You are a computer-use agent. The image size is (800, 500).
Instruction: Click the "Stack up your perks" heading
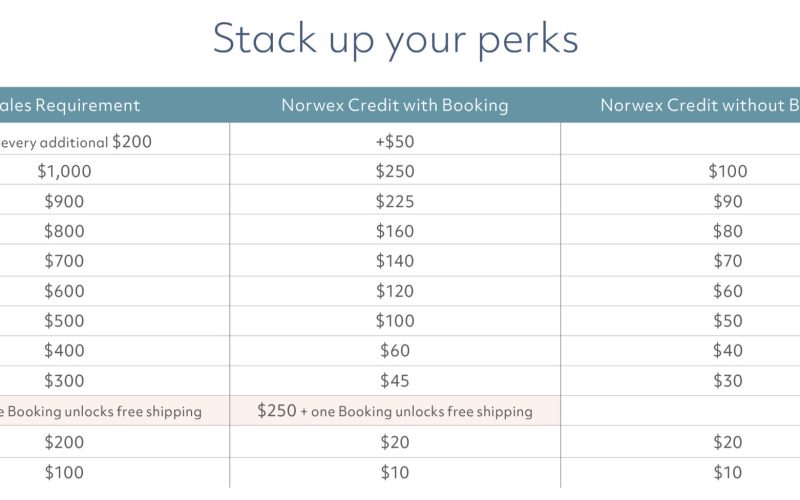395,39
